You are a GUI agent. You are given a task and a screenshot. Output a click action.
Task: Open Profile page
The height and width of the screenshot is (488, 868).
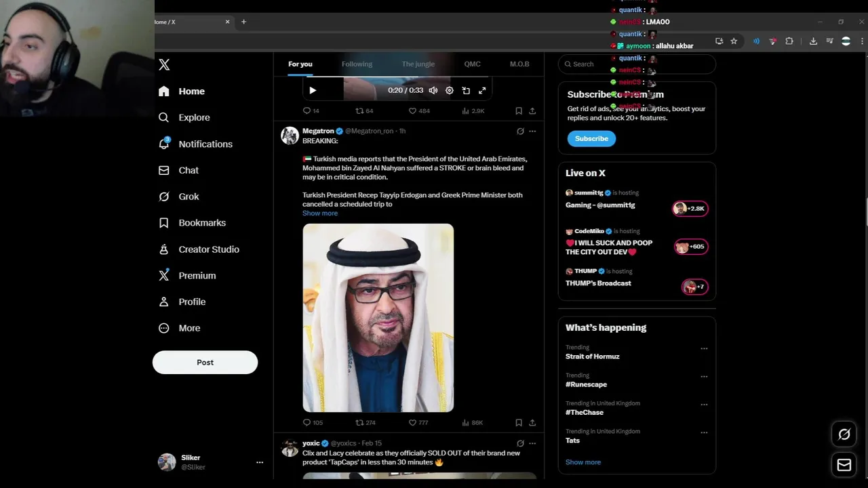click(x=182, y=302)
